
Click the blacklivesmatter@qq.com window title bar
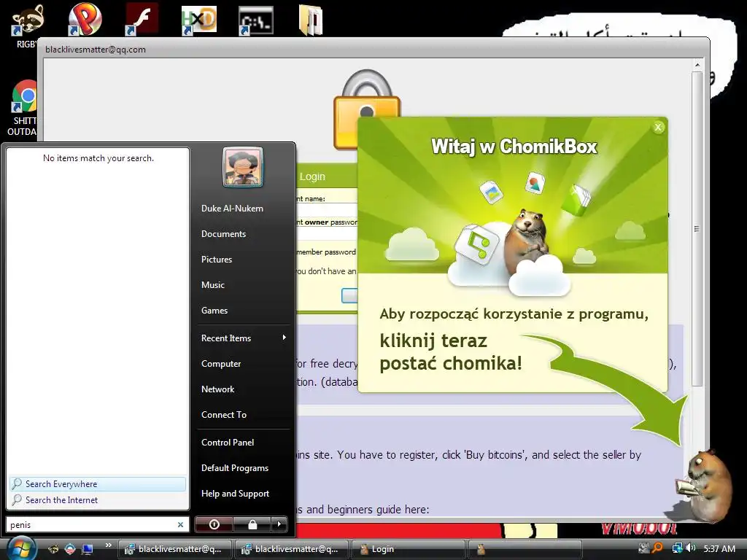[x=373, y=49]
